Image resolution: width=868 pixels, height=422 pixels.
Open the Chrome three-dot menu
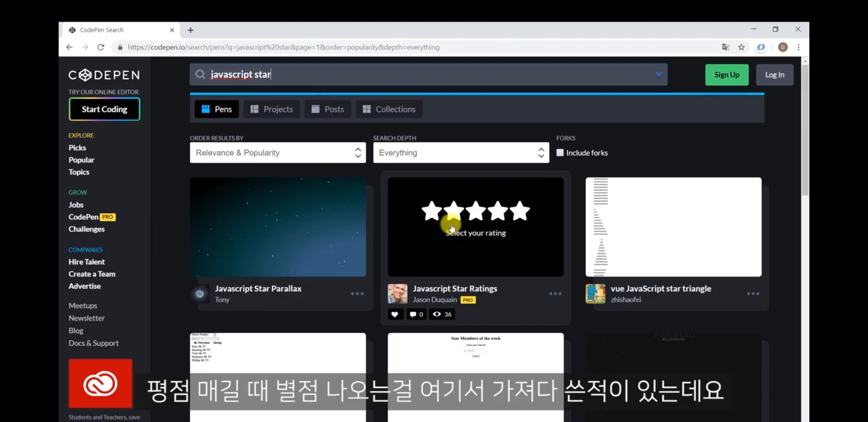[798, 47]
